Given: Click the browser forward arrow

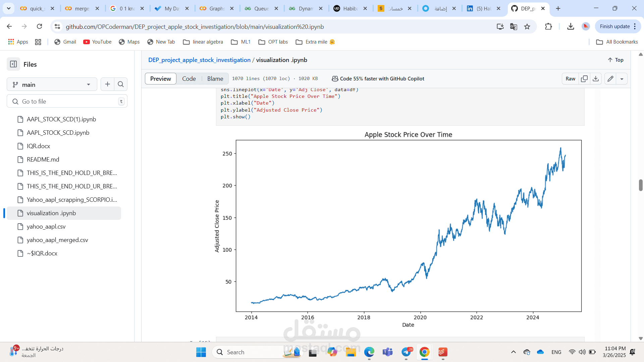Looking at the screenshot, I should coord(24,26).
